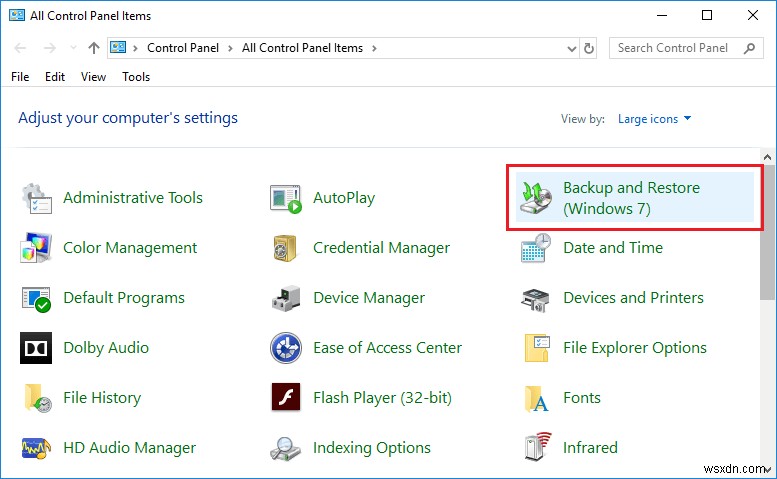Open the AutoPlay icon
This screenshot has height=479, width=777.
tap(286, 198)
